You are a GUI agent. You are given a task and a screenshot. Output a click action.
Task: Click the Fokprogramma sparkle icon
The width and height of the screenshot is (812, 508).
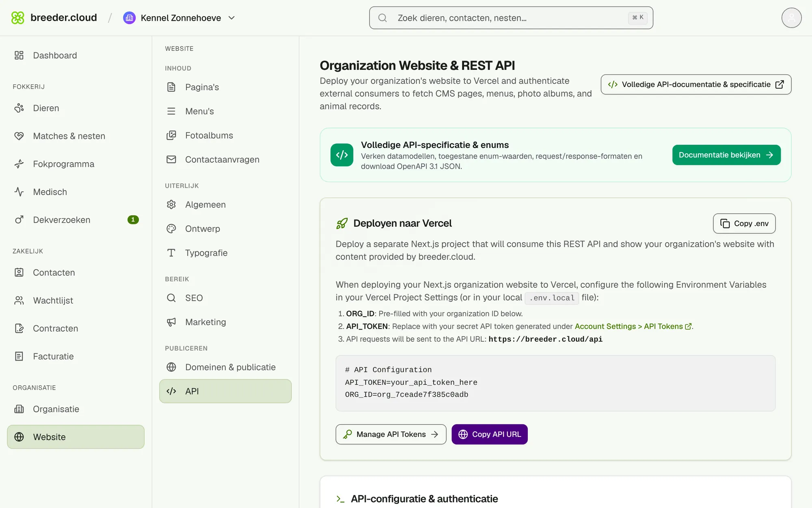[x=19, y=164]
